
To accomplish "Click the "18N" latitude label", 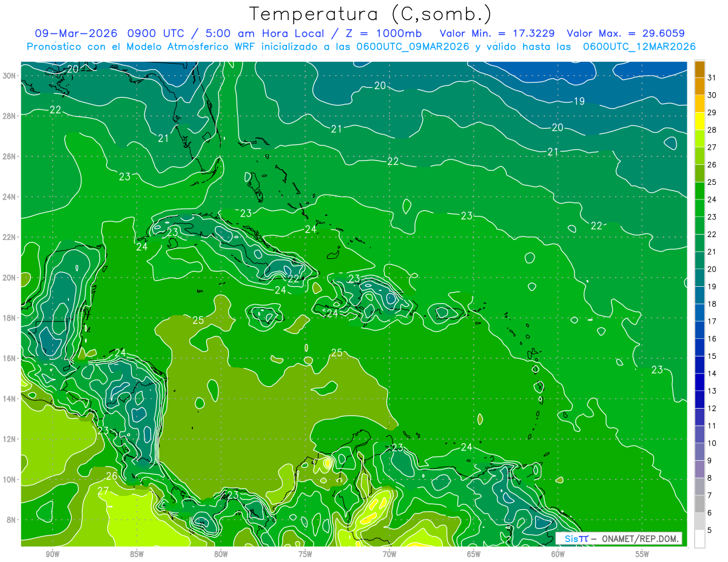I will [x=10, y=318].
